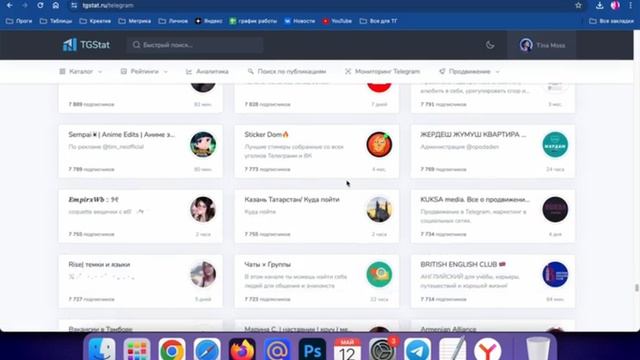Open the YouTube bookmark
The image size is (640, 360).
[x=337, y=21]
